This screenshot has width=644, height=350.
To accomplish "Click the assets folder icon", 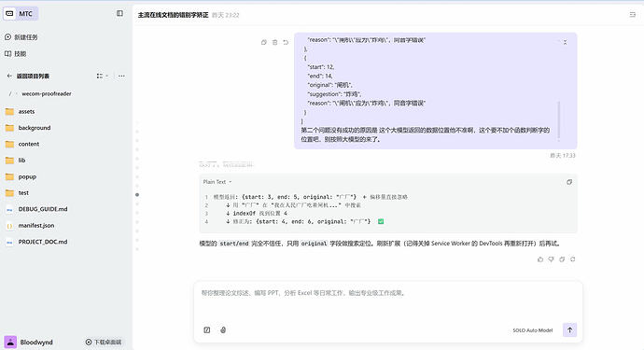I will point(9,112).
